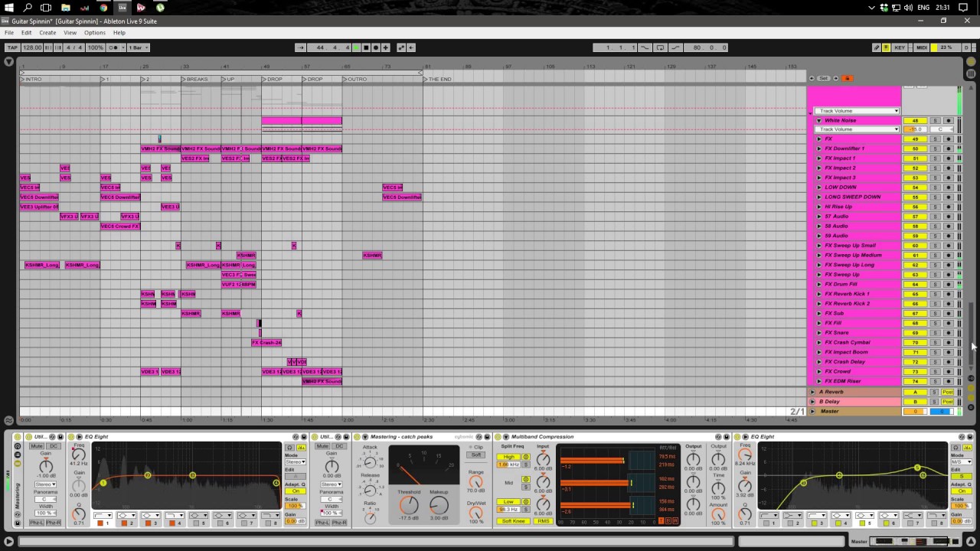This screenshot has height=551, width=980.
Task: Click the MIDI overdub plus icon
Action: 386,47
